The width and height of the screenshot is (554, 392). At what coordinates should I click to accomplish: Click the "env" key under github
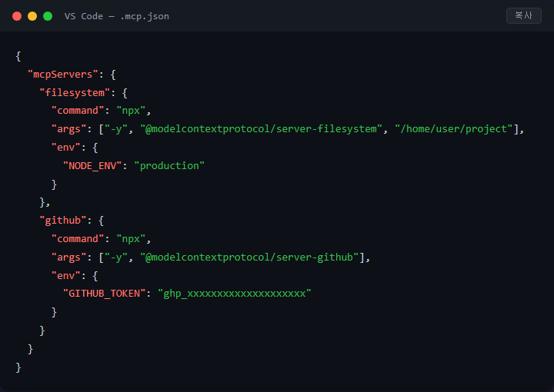(x=66, y=276)
